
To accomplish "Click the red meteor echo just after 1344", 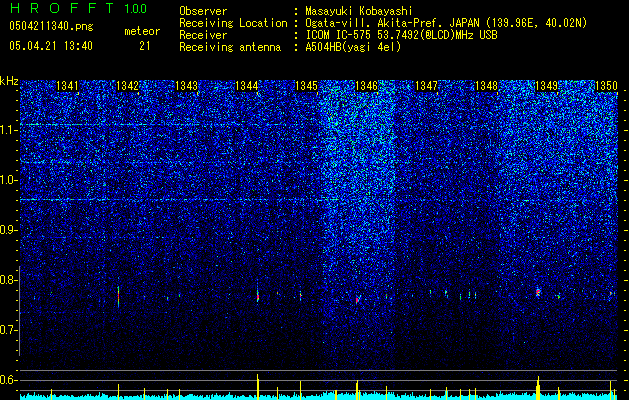I will (258, 296).
